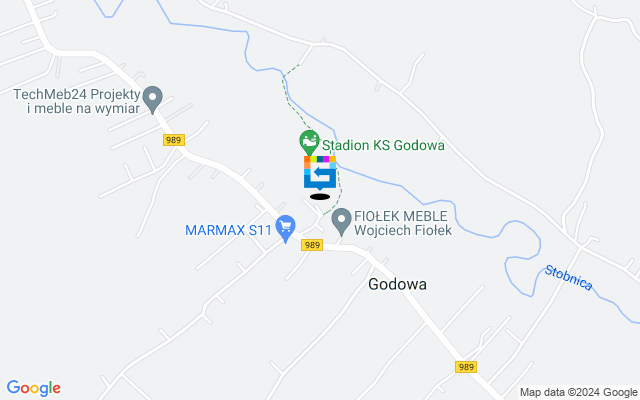
Task: Open the Google logo link
Action: tap(33, 388)
